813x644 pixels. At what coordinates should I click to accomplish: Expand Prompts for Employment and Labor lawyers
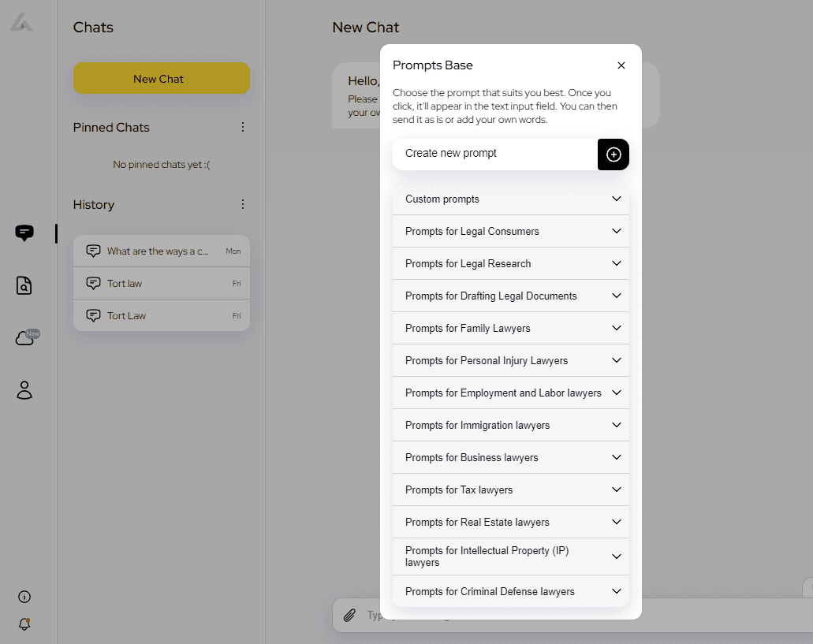511,393
